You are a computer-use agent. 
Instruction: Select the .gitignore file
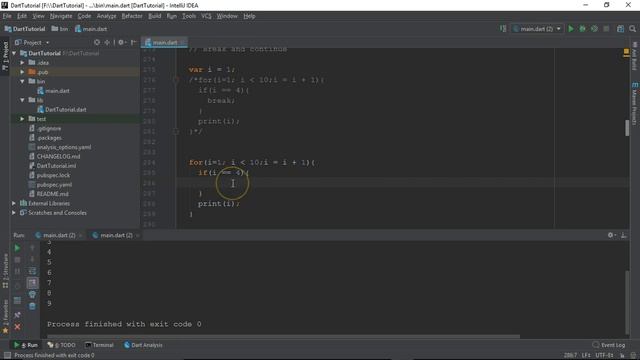tap(45, 128)
